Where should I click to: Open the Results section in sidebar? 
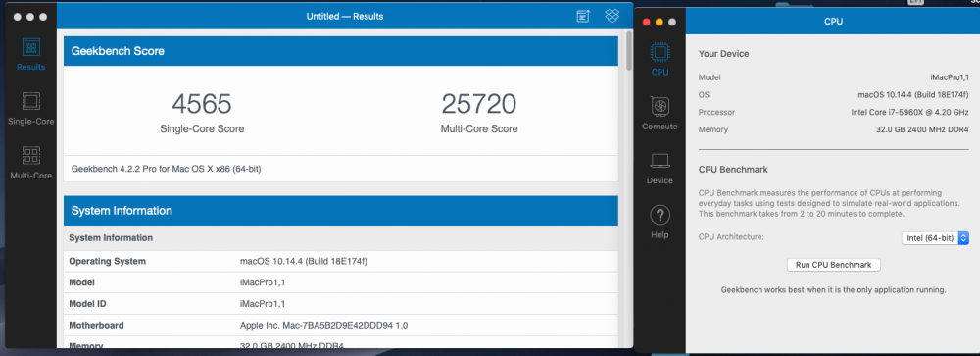pos(30,55)
